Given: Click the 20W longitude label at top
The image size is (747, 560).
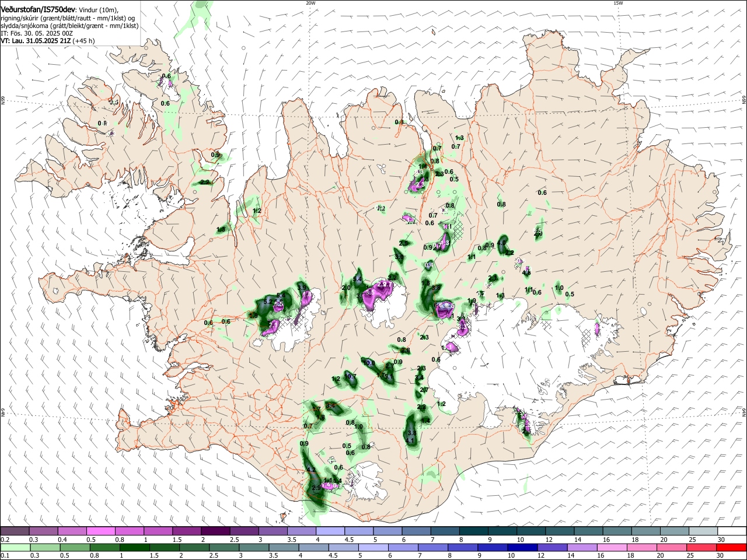Looking at the screenshot, I should (310, 3).
